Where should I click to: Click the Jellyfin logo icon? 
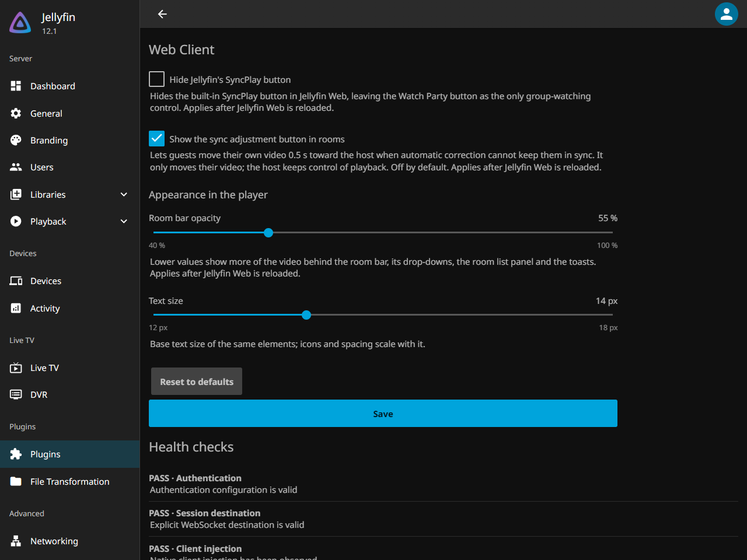point(20,23)
